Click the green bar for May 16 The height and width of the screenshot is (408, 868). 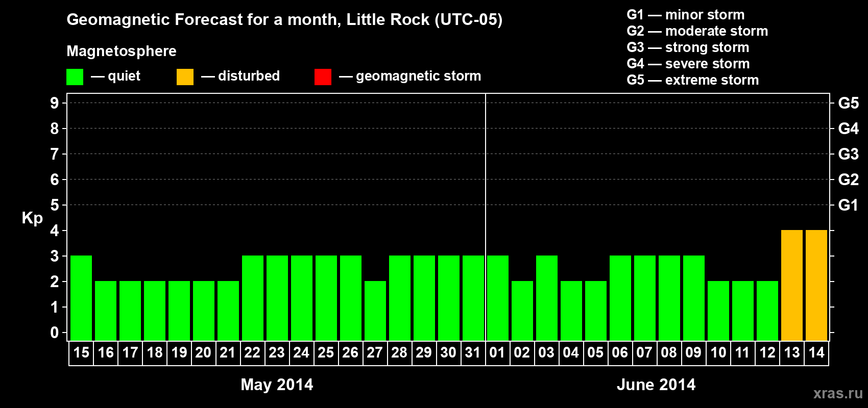pyautogui.click(x=106, y=311)
